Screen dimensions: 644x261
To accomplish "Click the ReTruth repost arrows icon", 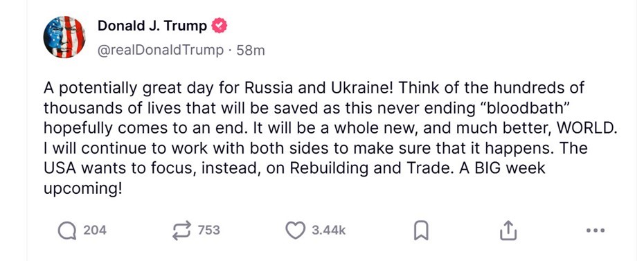I will 182,231.
